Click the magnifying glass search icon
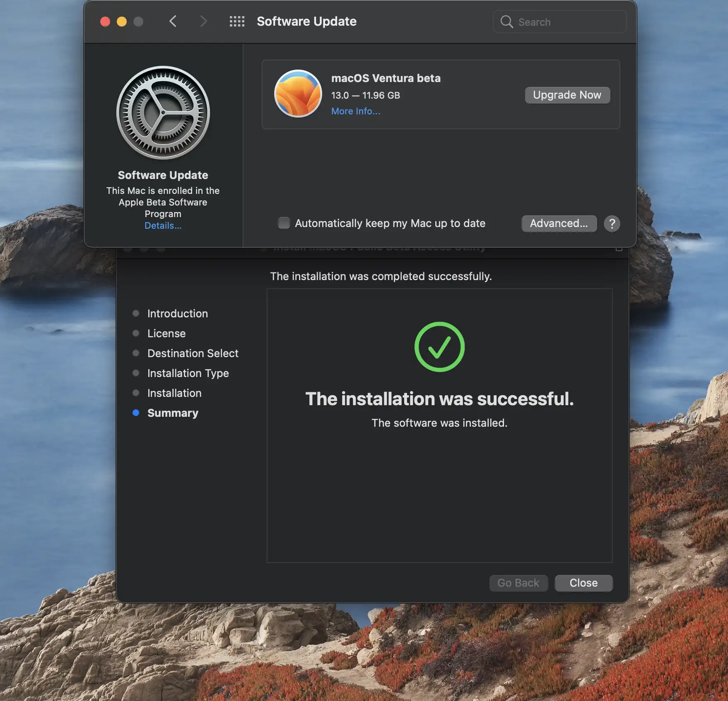Screen dimensions: 728x701 click(x=506, y=22)
